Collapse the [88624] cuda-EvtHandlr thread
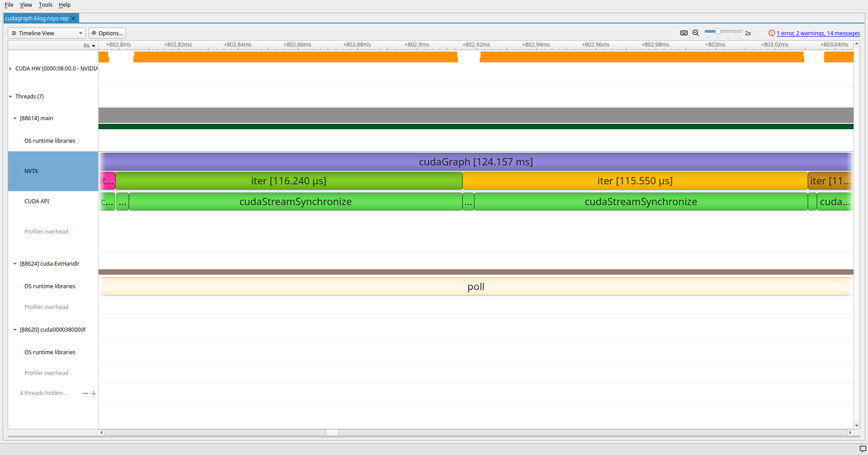This screenshot has height=455, width=868. tap(15, 264)
